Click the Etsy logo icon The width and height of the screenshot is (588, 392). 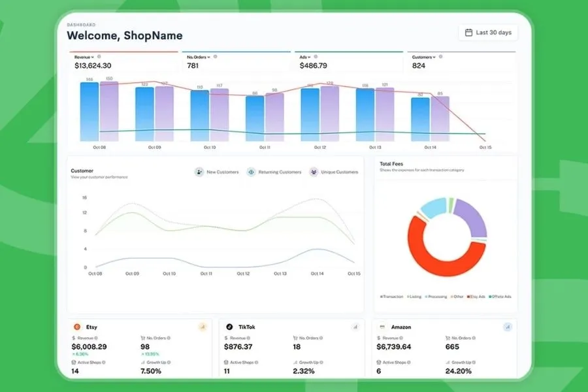[x=77, y=327]
